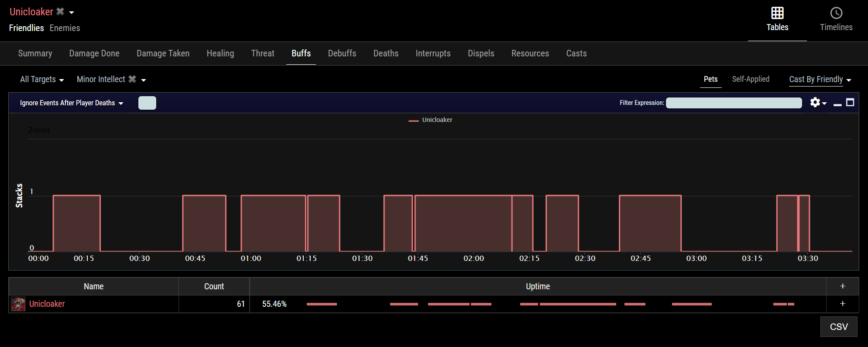
Task: Expand the Unicloaker row plus icon
Action: click(843, 304)
